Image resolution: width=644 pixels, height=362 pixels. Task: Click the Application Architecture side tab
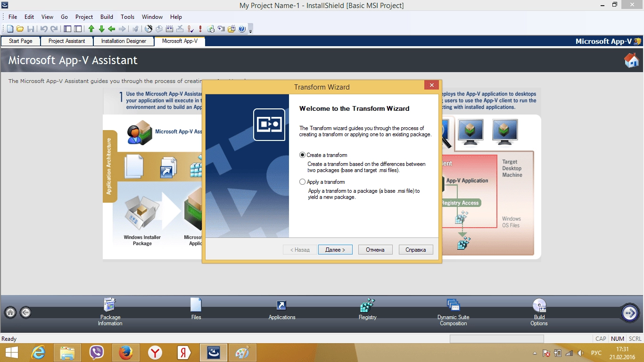coord(109,166)
